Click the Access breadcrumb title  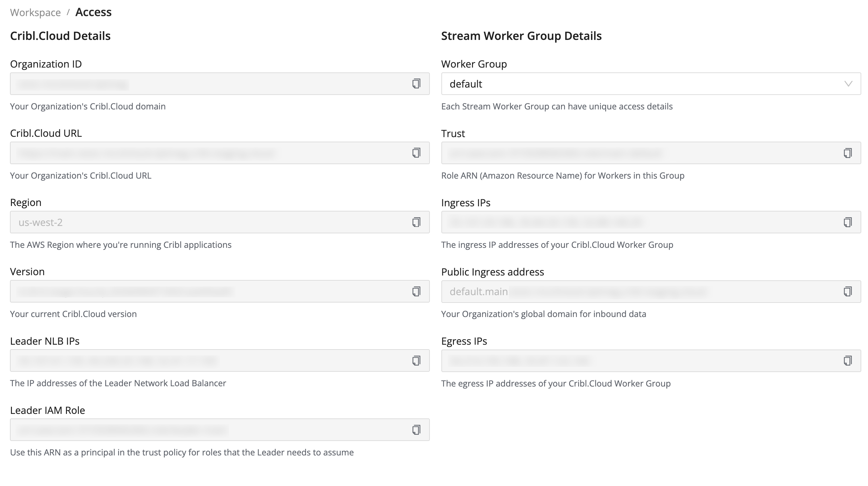tap(93, 12)
